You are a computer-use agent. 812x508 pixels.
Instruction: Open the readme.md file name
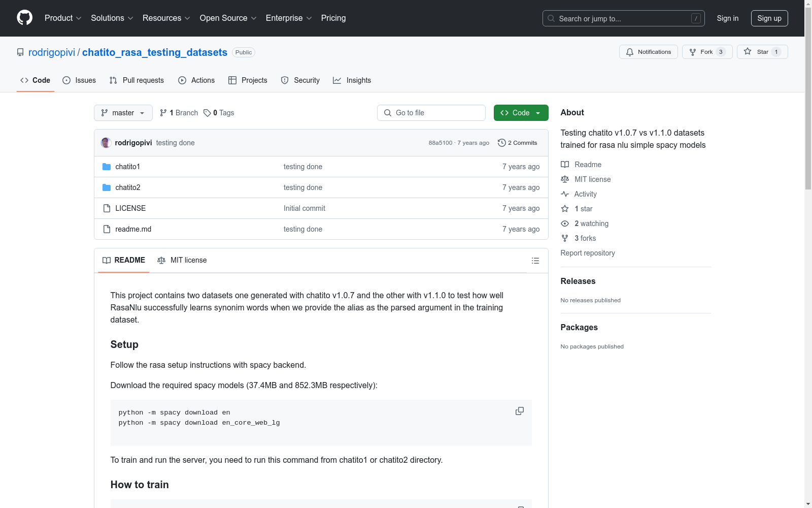[x=133, y=229]
